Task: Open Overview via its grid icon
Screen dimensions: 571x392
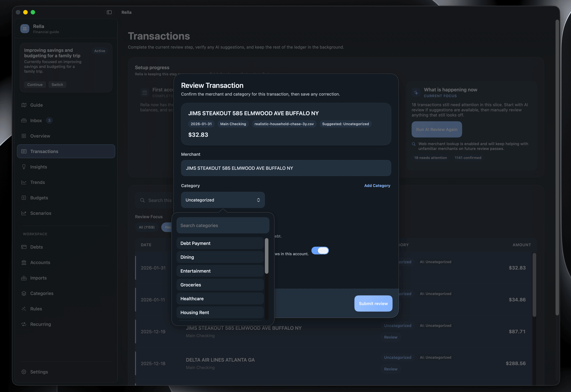Action: pos(24,136)
